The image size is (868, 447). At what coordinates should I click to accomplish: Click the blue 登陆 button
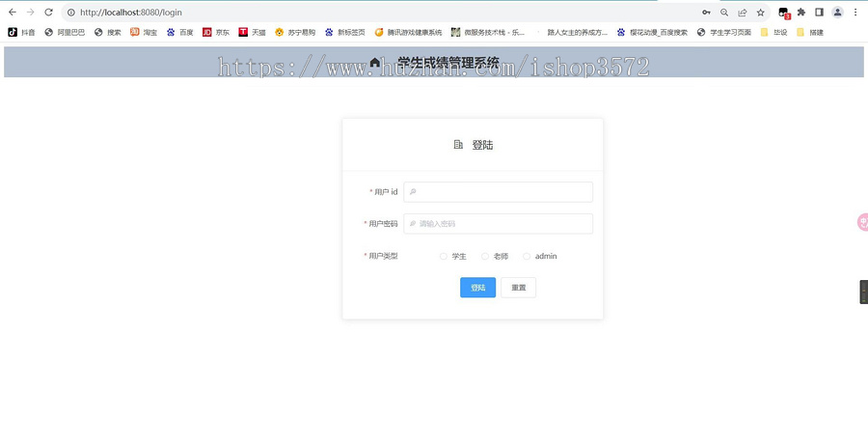(477, 288)
